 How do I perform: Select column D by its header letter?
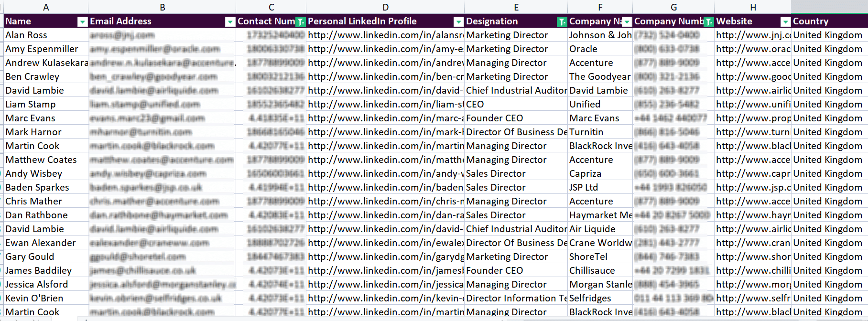tap(386, 7)
